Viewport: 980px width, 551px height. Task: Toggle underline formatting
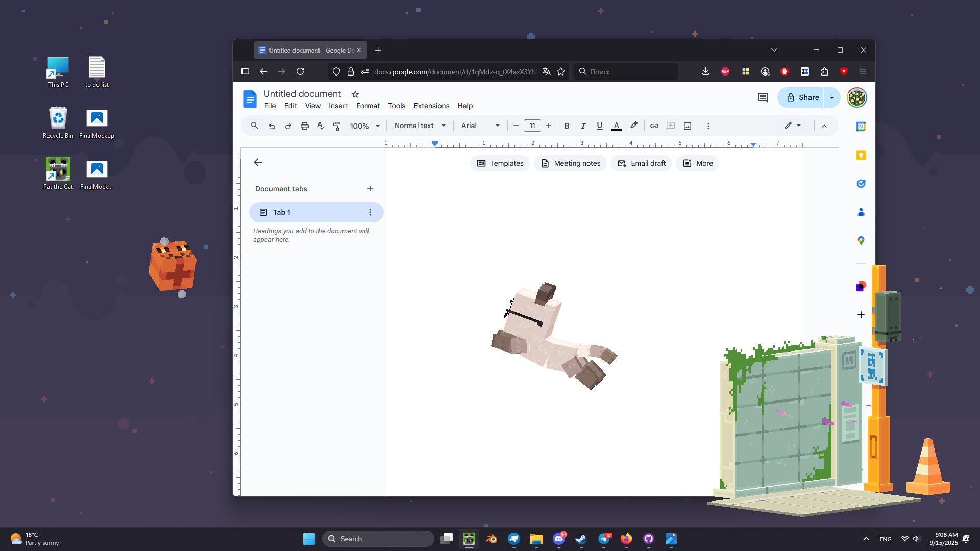600,126
